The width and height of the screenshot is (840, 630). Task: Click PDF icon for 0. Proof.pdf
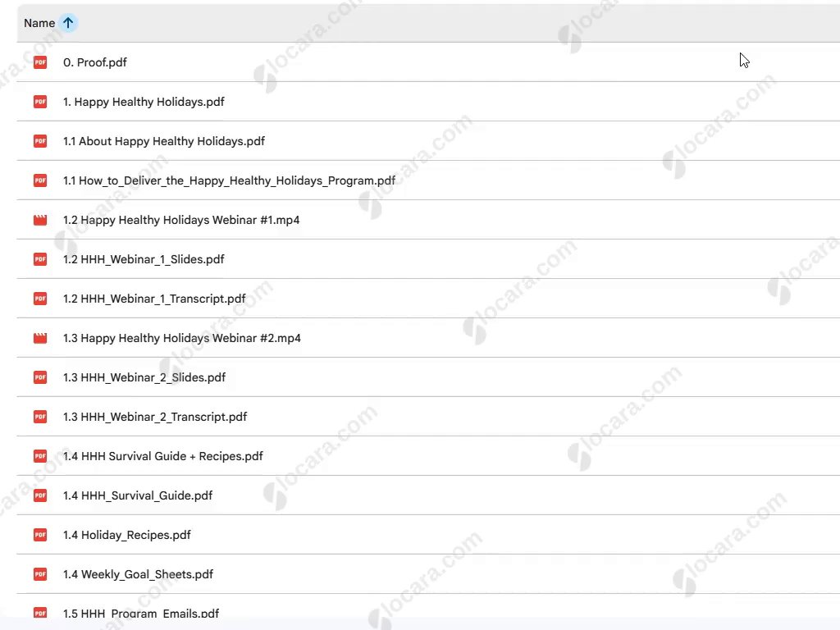pyautogui.click(x=40, y=62)
